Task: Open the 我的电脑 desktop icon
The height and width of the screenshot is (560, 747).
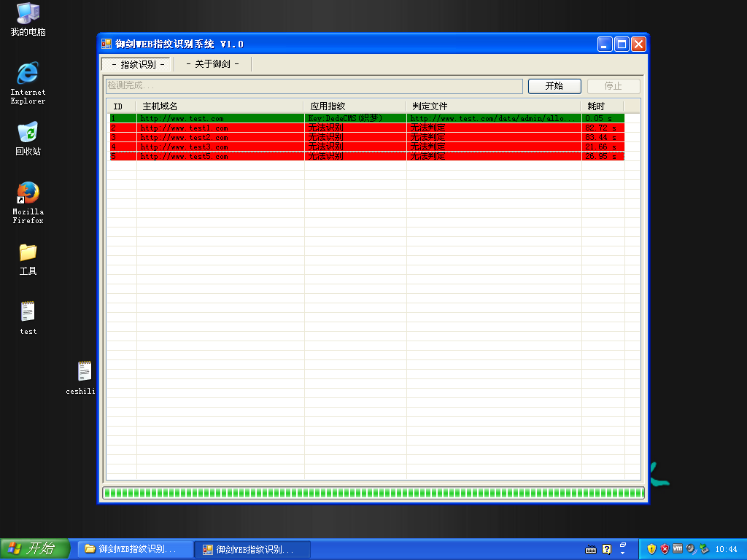Action: [28, 19]
